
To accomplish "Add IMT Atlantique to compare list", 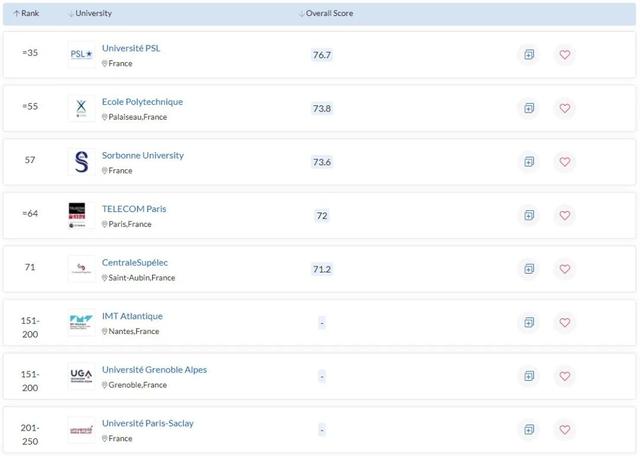I will [528, 323].
